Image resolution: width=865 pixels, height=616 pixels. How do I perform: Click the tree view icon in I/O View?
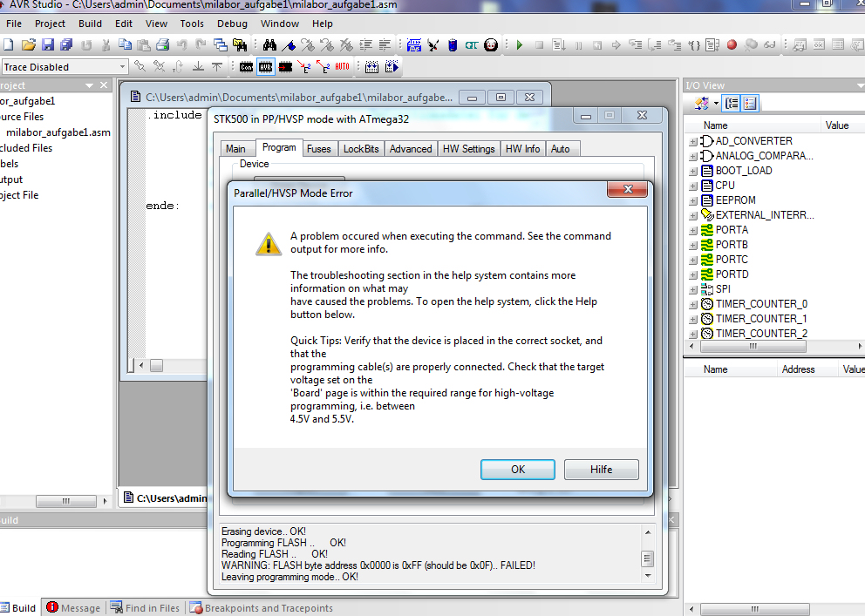click(x=732, y=103)
